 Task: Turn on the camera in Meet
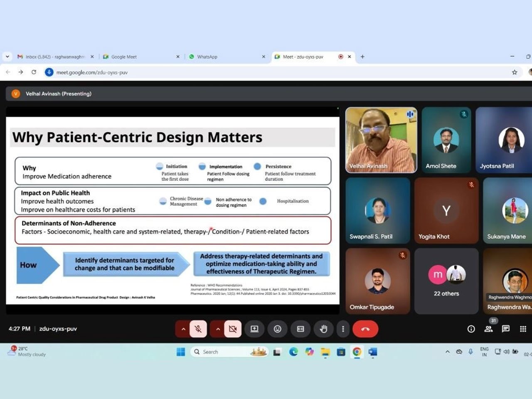pyautogui.click(x=233, y=329)
